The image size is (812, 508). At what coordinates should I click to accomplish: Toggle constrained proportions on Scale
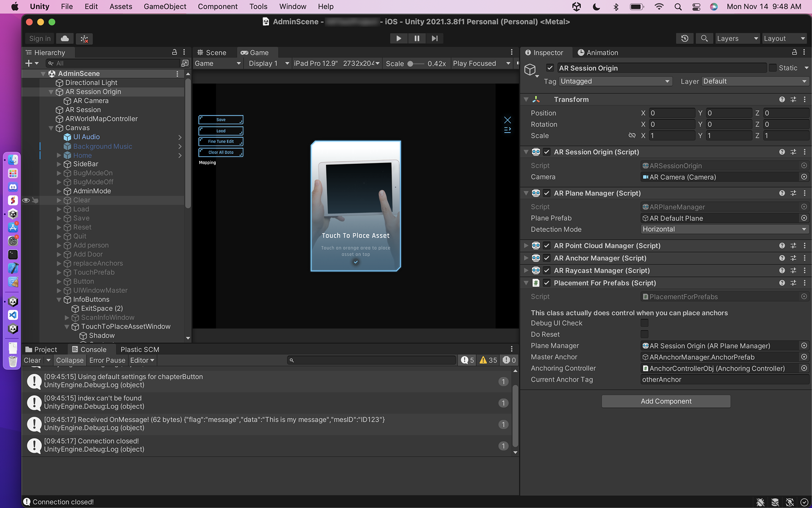point(632,135)
